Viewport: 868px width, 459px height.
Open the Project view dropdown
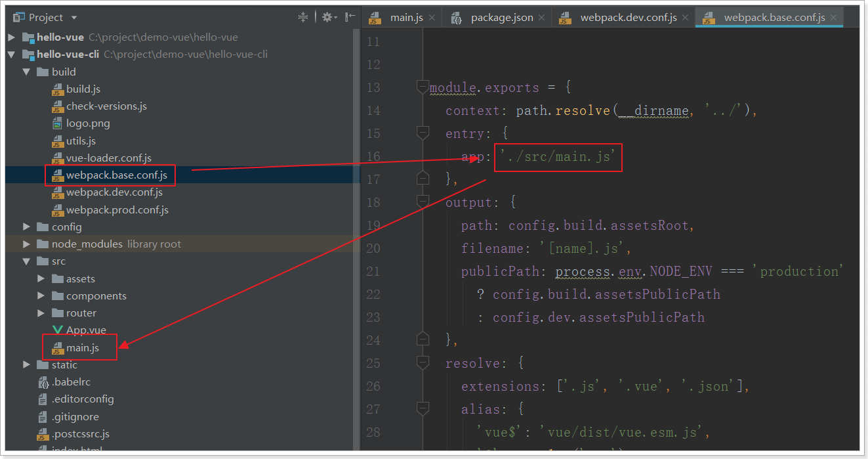point(73,18)
